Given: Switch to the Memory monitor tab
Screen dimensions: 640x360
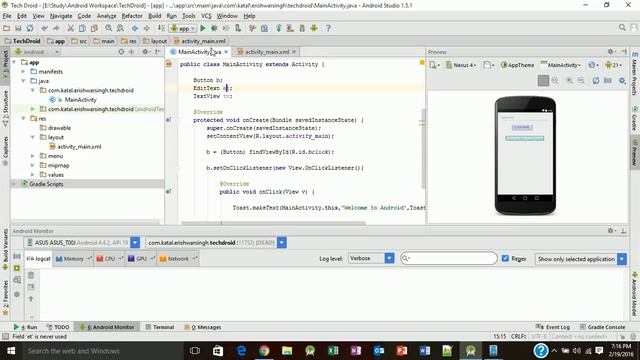Looking at the screenshot, I should 73,258.
